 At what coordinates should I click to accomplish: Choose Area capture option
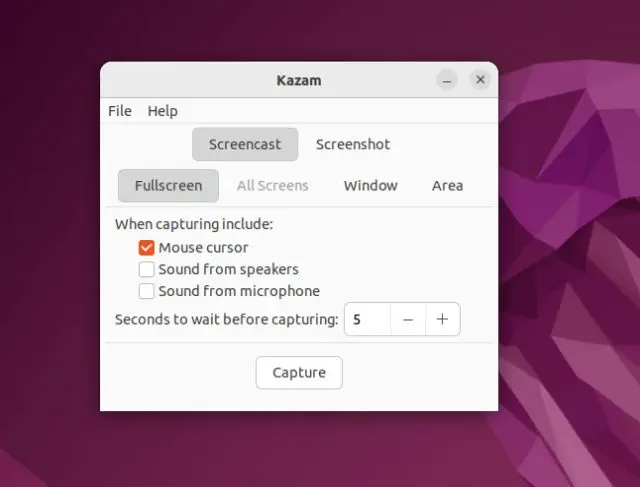coord(447,186)
